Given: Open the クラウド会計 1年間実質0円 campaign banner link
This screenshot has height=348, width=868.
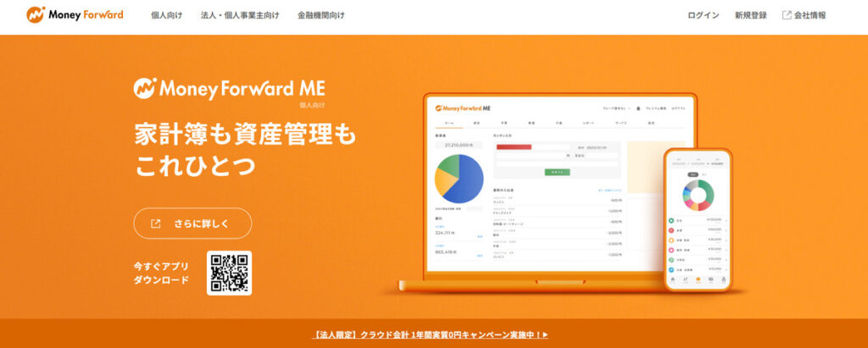Looking at the screenshot, I should pos(430,334).
